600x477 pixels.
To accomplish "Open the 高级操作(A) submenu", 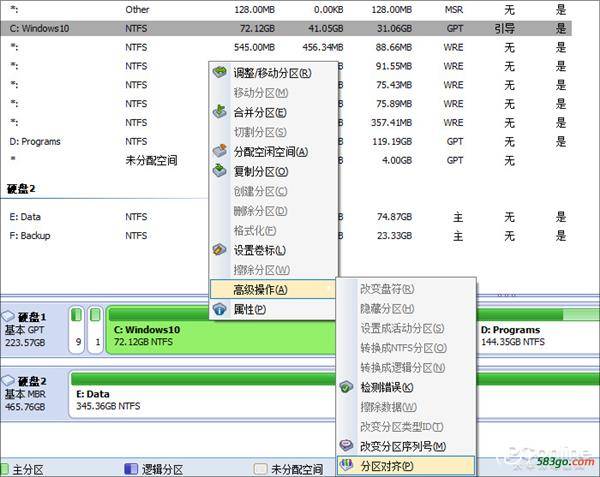I will click(x=273, y=290).
